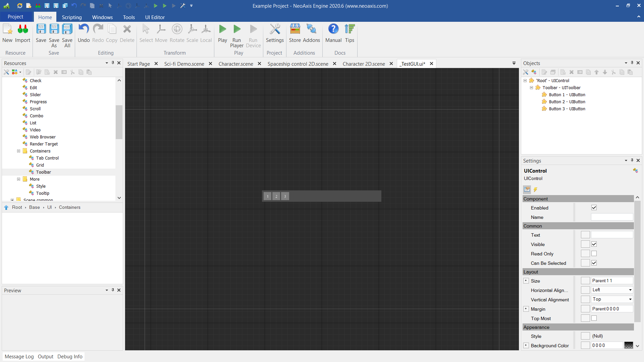Image resolution: width=644 pixels, height=362 pixels.
Task: Collapse the Toolbar - UIToolbar node
Action: point(531,87)
